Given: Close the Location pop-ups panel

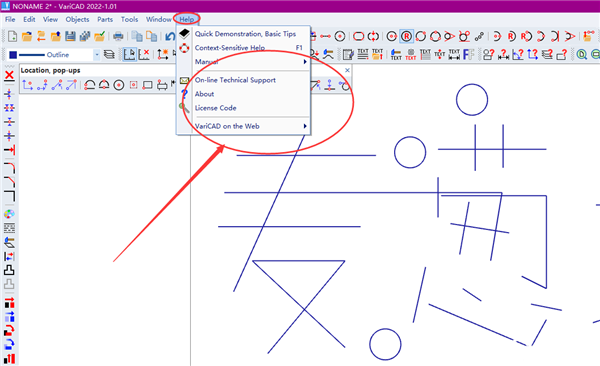Looking at the screenshot, I should point(347,70).
